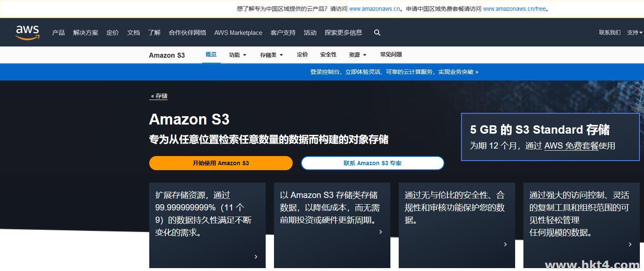This screenshot has width=644, height=271.
Task: Click arrow on the 访问控制 card
Action: click(x=630, y=244)
